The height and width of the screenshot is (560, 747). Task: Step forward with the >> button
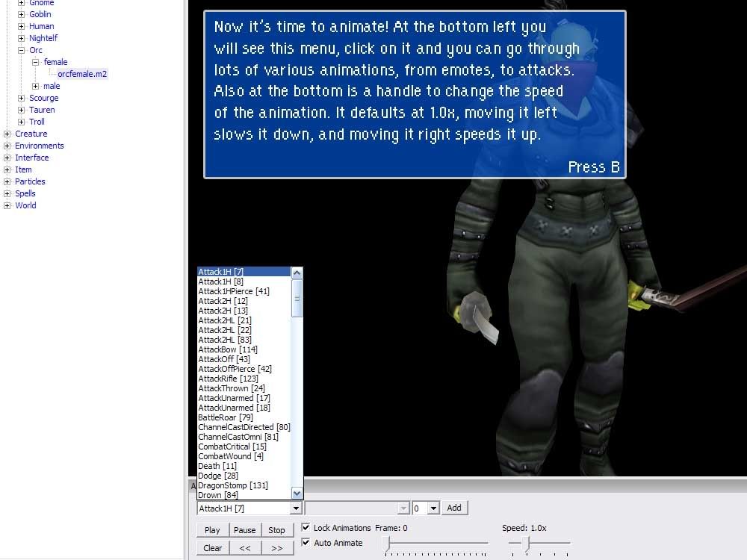click(277, 548)
